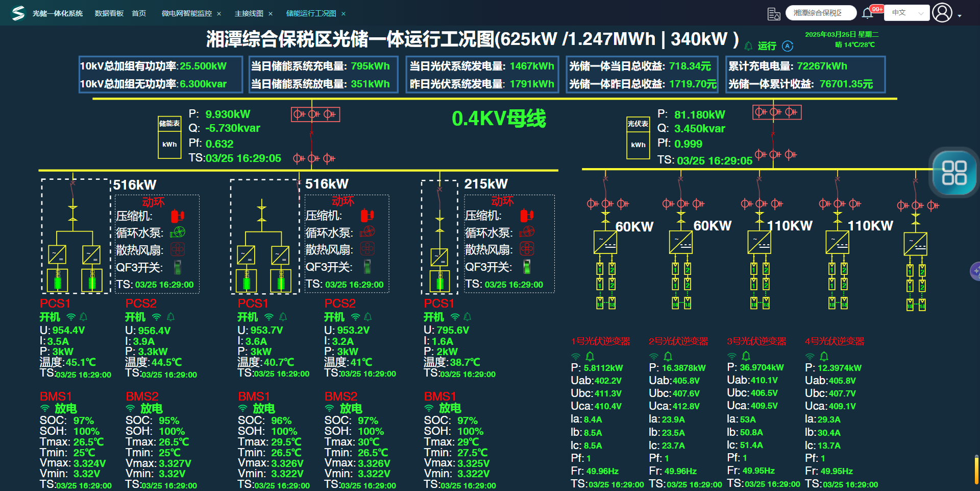Expand the 中文 language dropdown
The height and width of the screenshot is (491, 980).
(908, 13)
